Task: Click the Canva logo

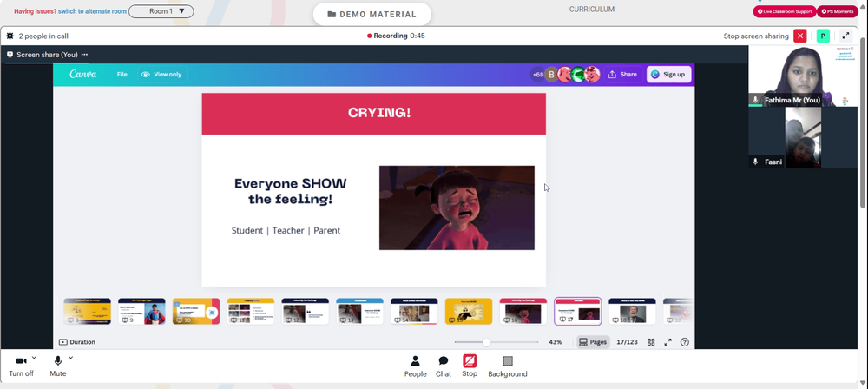Action: (x=83, y=75)
